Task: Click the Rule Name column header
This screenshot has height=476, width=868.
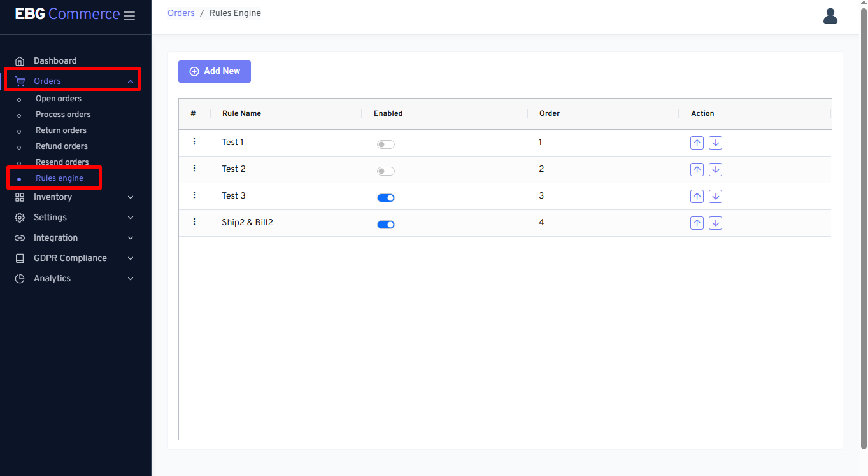Action: 241,114
